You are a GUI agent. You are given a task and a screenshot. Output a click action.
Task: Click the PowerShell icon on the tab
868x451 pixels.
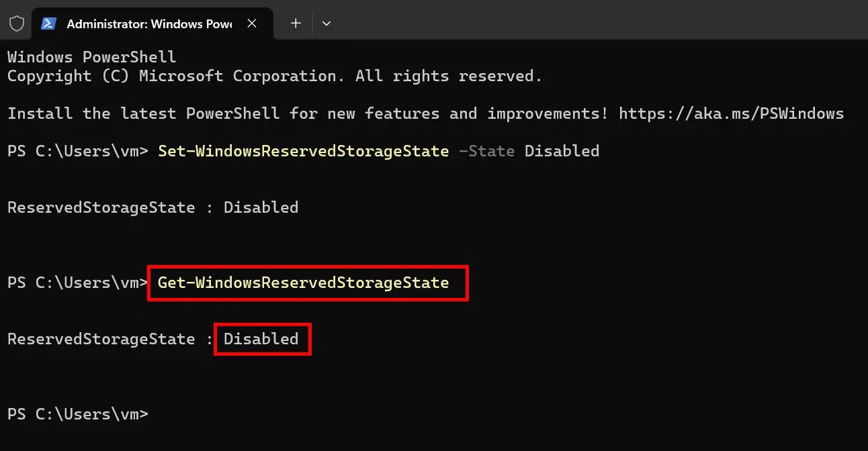click(x=48, y=23)
